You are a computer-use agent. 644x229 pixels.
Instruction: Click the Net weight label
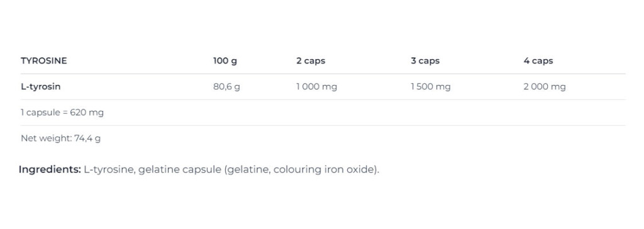click(x=47, y=138)
